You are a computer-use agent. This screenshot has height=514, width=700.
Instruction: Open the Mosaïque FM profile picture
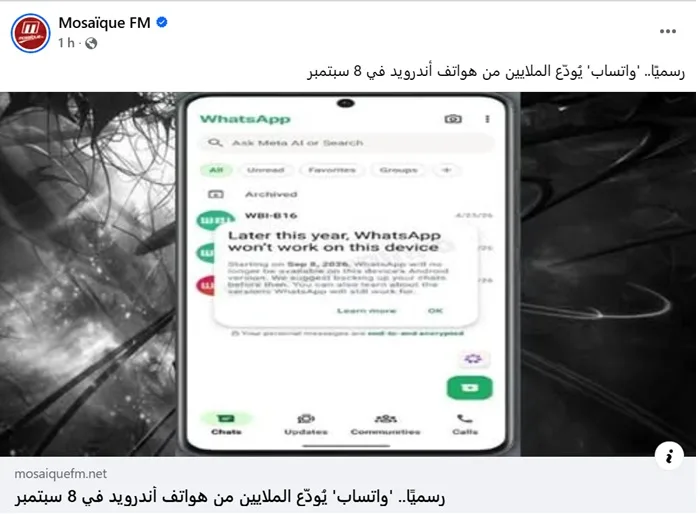click(30, 33)
